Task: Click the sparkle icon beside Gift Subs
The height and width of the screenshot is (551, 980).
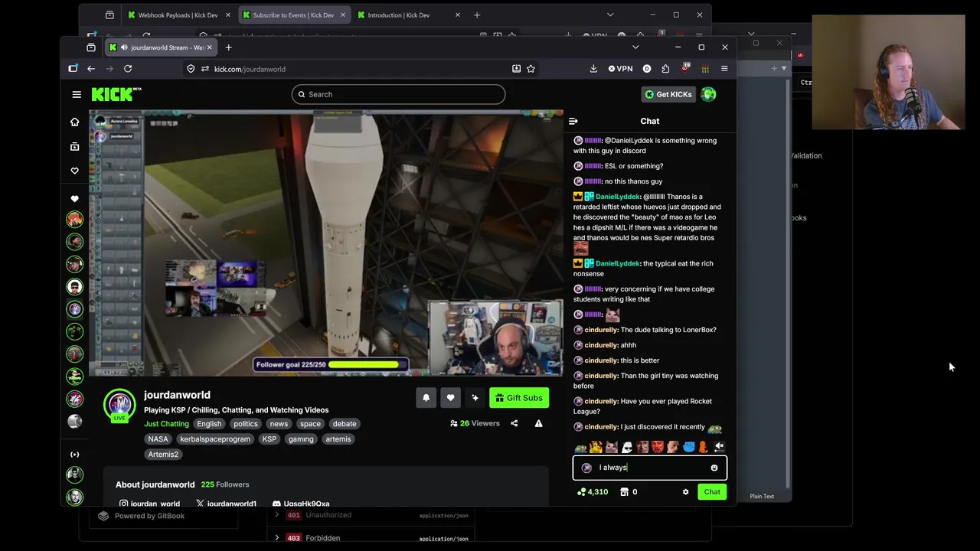Action: tap(475, 398)
